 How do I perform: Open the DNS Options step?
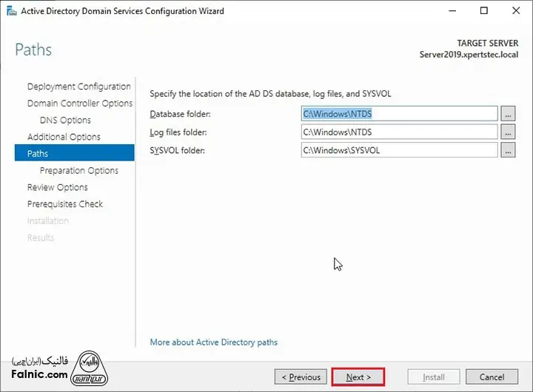point(65,121)
